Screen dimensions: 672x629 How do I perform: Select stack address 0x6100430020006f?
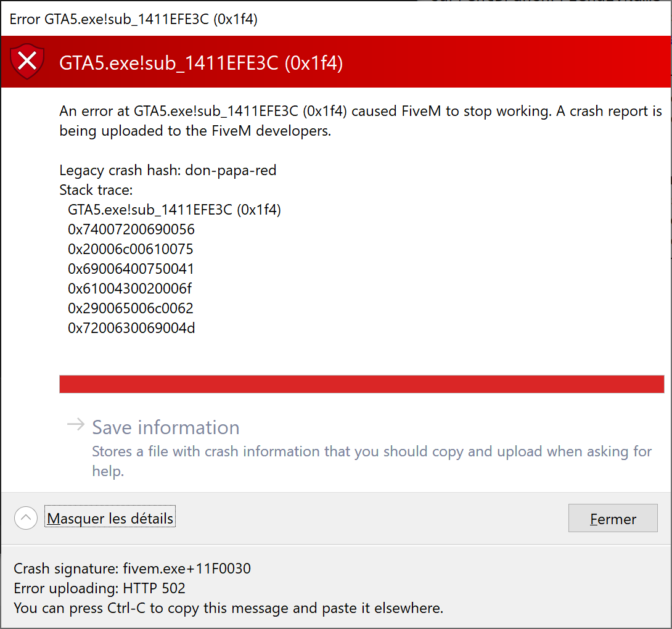click(x=130, y=289)
